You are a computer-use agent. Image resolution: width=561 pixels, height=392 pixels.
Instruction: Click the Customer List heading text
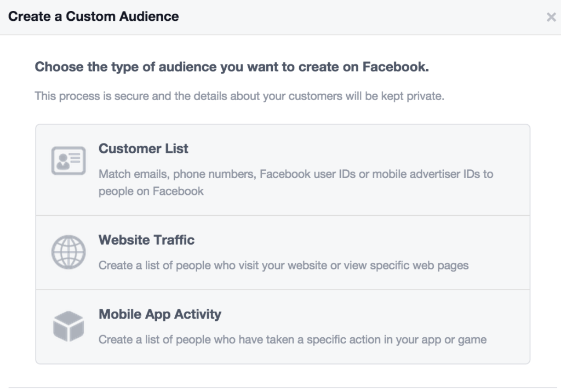(144, 148)
